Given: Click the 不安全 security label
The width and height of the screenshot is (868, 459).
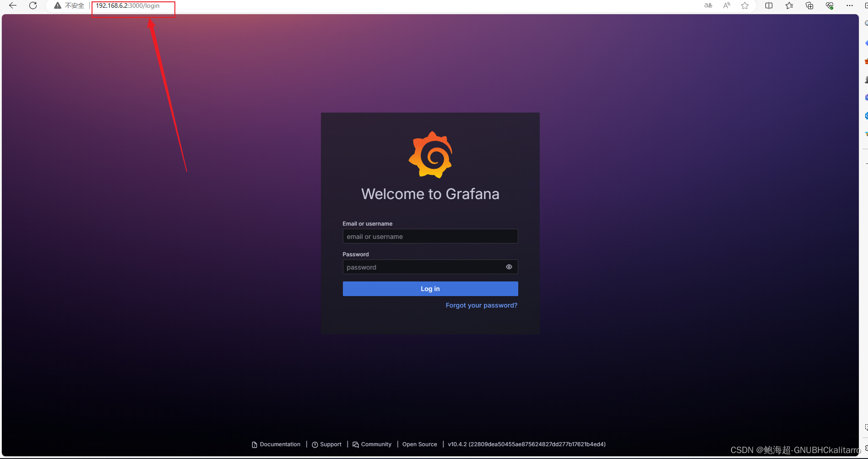Looking at the screenshot, I should (75, 5).
